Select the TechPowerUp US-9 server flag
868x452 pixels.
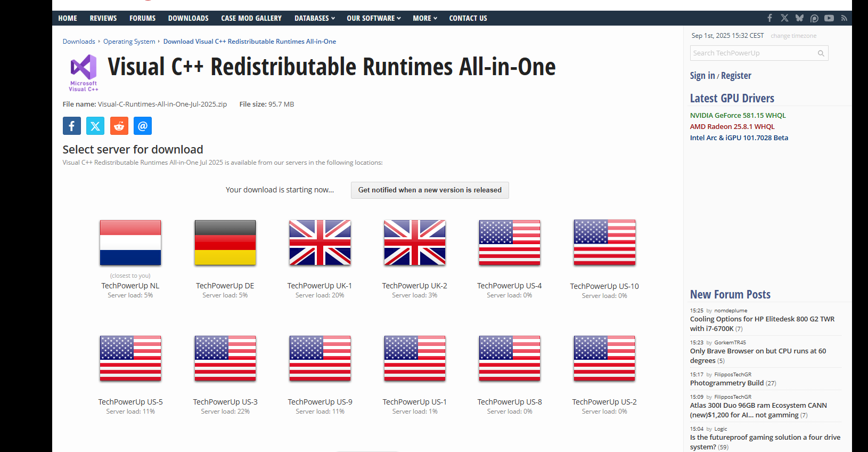pos(320,358)
